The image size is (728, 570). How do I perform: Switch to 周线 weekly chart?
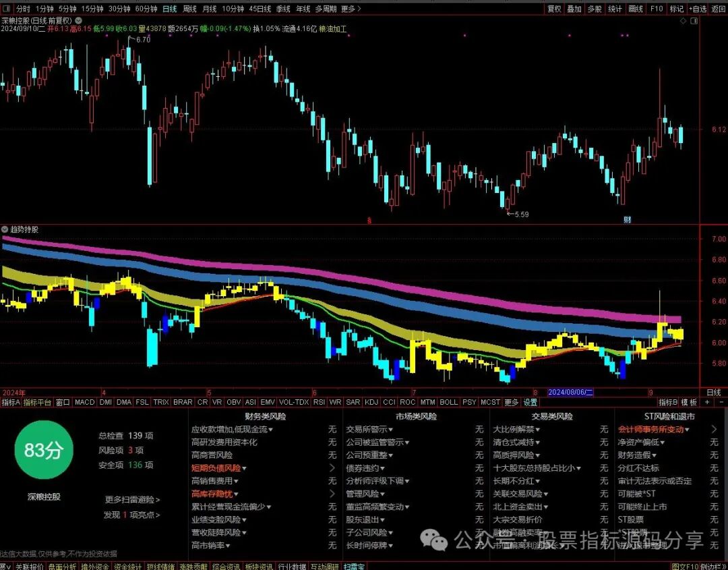(x=189, y=9)
